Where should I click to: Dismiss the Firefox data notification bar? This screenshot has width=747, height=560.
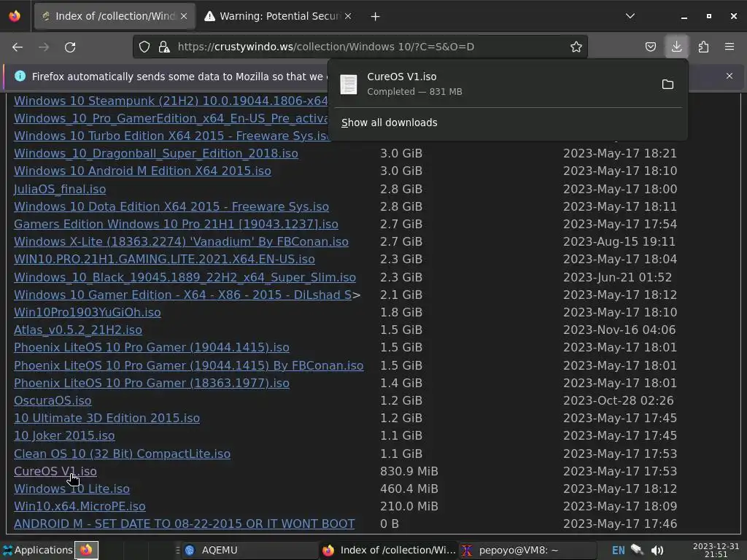tap(729, 76)
